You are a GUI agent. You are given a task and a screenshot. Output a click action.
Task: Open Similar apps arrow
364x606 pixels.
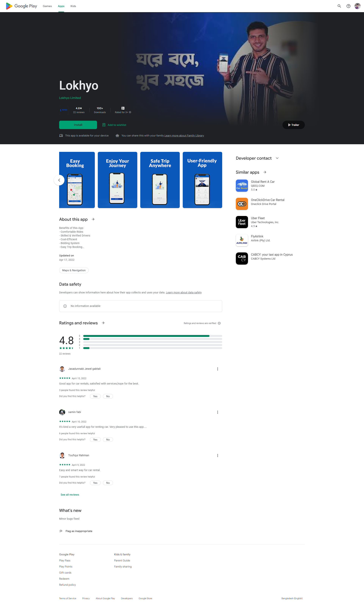click(x=265, y=172)
